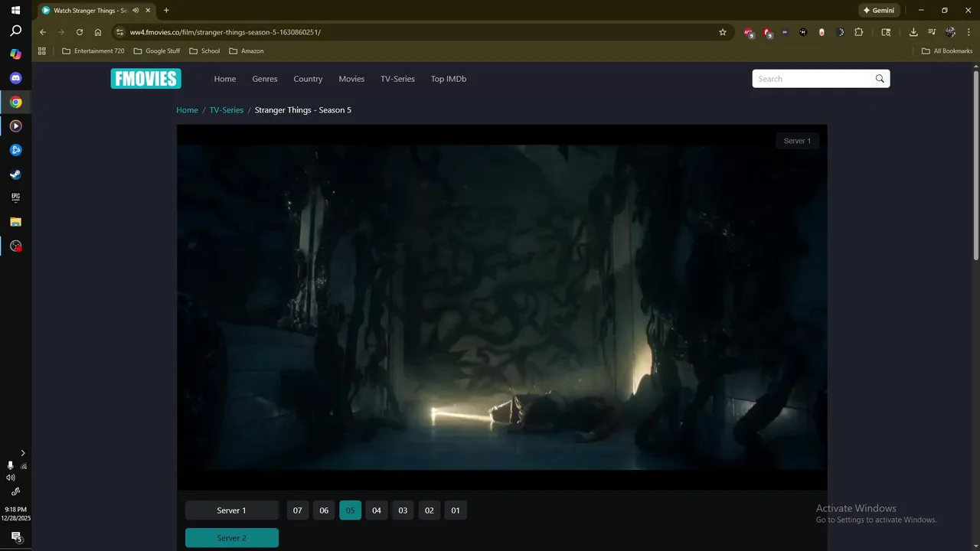This screenshot has height=551, width=980.
Task: Open the apps grid in bookmarks bar
Action: (42, 51)
